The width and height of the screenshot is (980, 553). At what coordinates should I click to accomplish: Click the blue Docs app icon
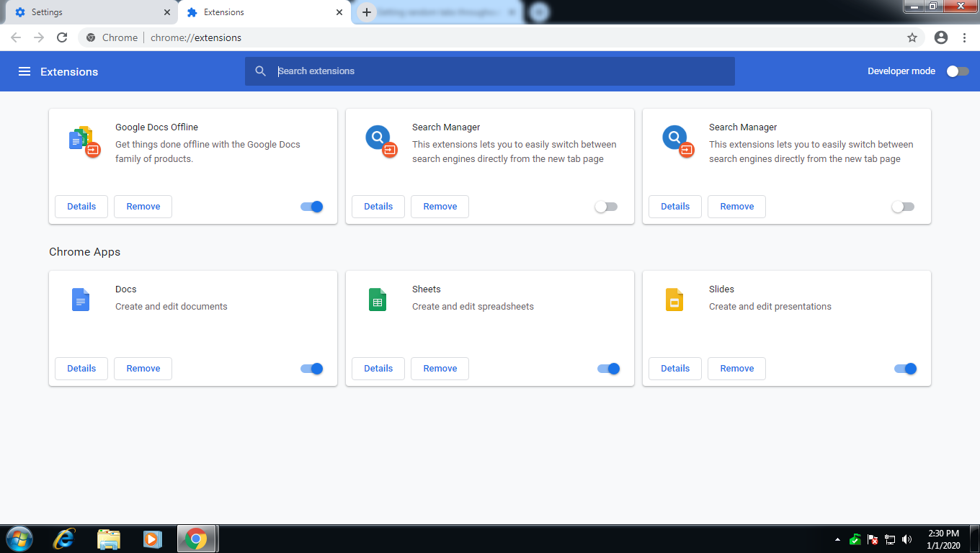(x=81, y=300)
